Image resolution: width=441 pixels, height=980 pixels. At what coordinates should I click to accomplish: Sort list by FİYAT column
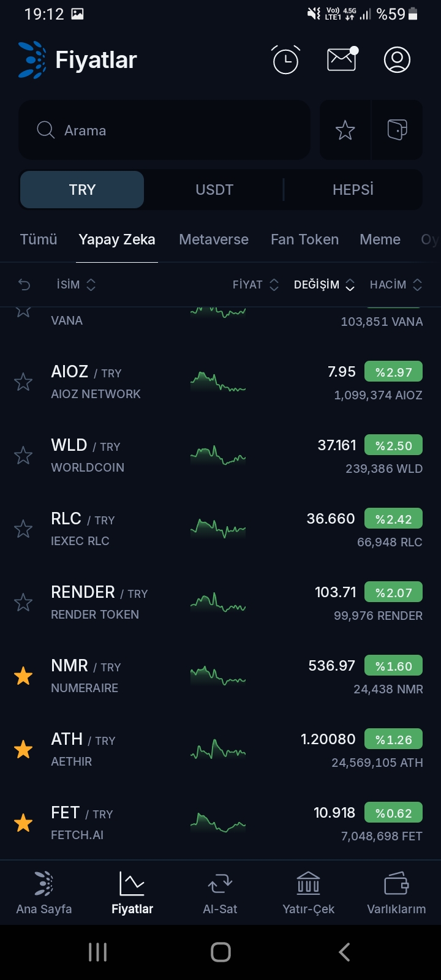pyautogui.click(x=255, y=285)
